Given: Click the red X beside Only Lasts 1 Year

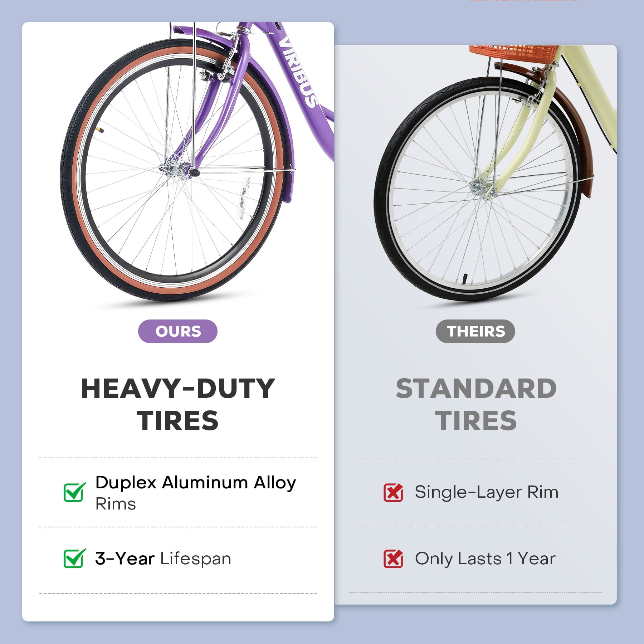Looking at the screenshot, I should click(x=393, y=558).
